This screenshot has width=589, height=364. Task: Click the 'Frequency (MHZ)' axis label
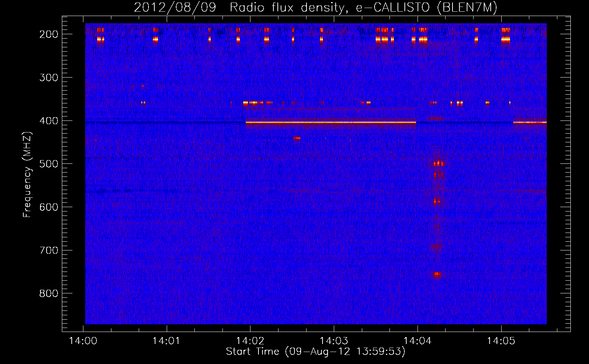pyautogui.click(x=27, y=174)
